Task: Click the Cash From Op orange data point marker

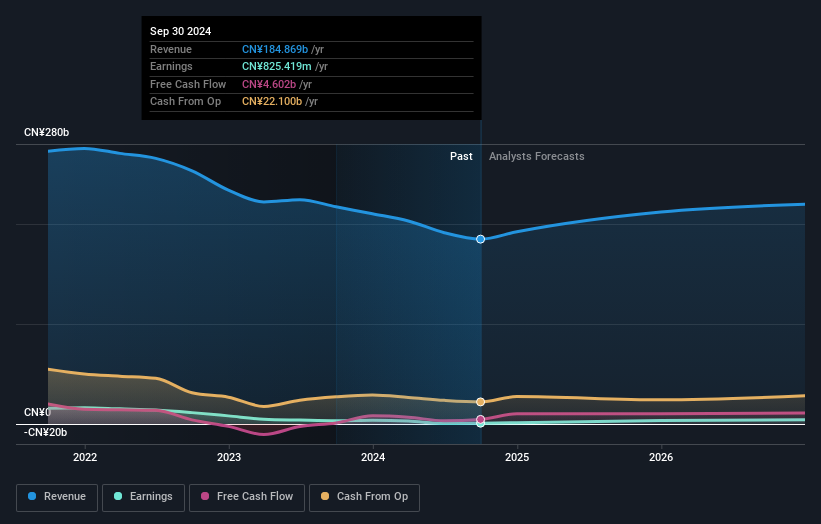Action: (480, 402)
